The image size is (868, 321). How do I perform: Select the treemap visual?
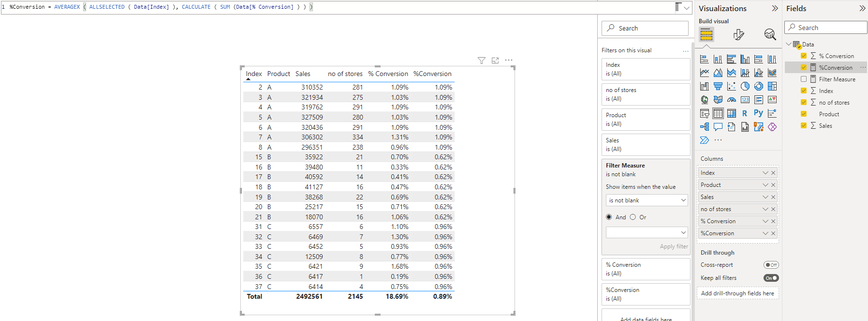click(772, 86)
